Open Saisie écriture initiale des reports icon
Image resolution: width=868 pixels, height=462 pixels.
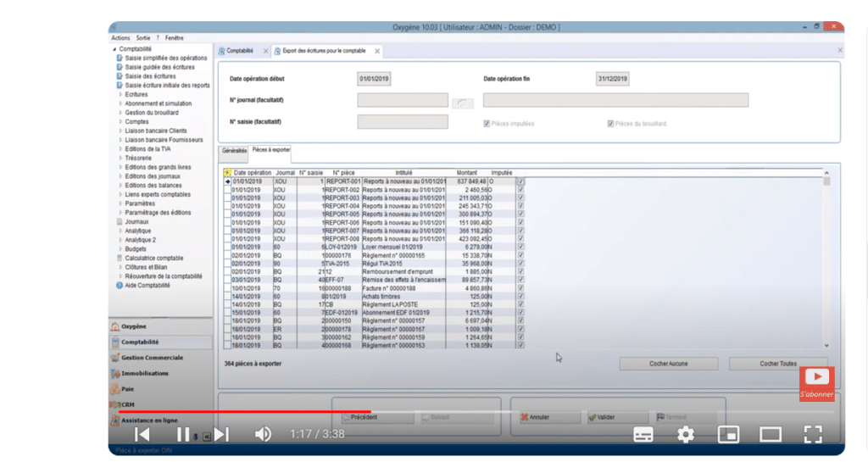tap(119, 86)
